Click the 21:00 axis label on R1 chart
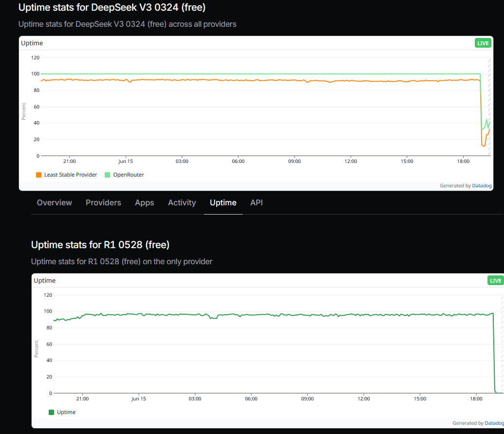This screenshot has width=504, height=434. (x=82, y=398)
